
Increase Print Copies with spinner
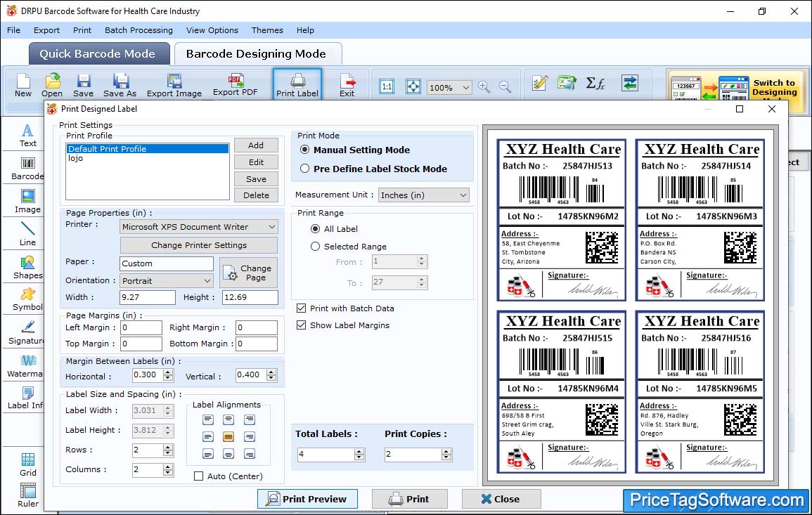point(446,451)
